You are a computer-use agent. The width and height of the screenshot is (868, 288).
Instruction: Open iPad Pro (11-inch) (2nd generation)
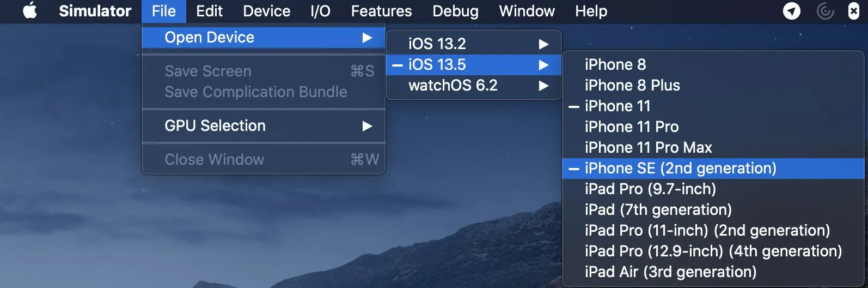click(713, 230)
